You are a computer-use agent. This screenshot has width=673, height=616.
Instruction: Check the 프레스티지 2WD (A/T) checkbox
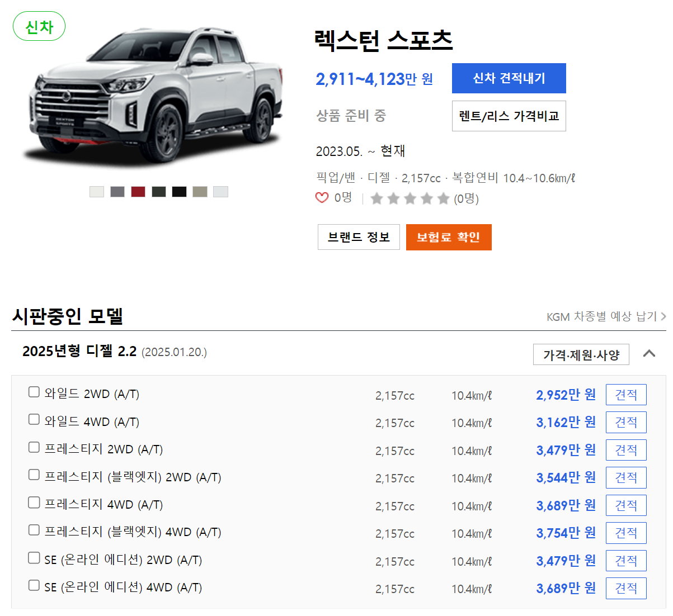34,447
